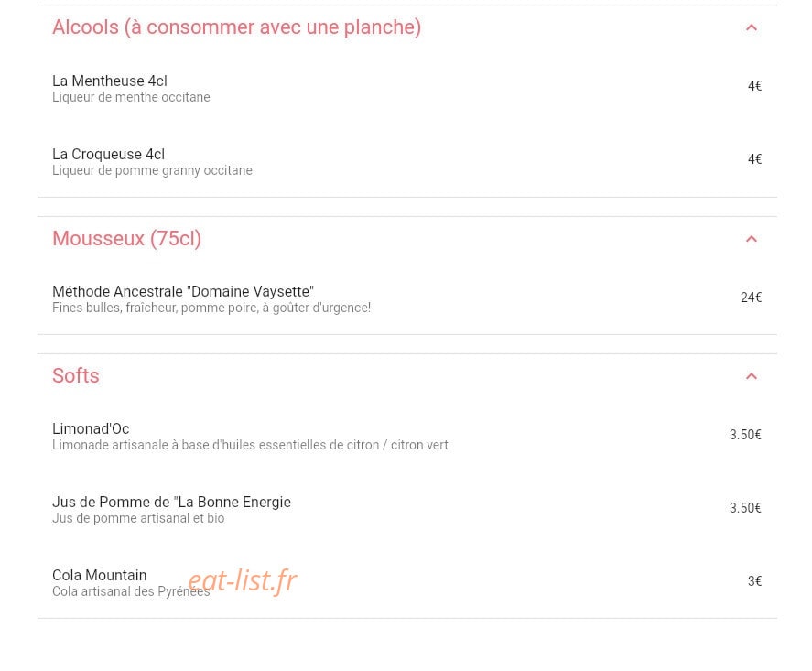Click the 3€ price of Cola Mountain
The image size is (812, 671).
tap(754, 581)
